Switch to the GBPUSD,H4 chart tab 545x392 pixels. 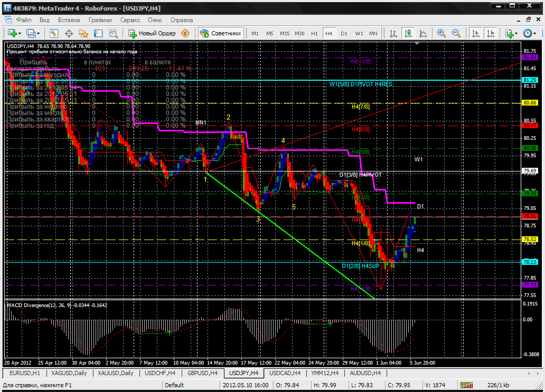click(202, 373)
